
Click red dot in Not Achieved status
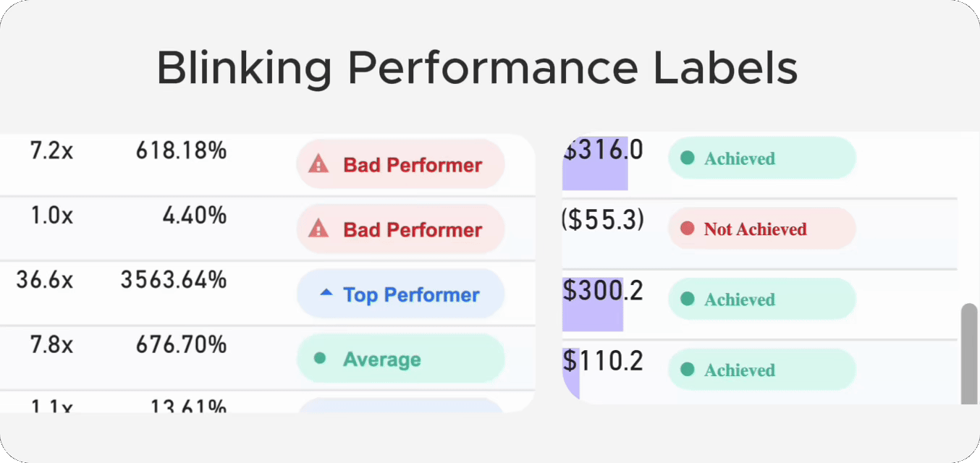coord(688,229)
